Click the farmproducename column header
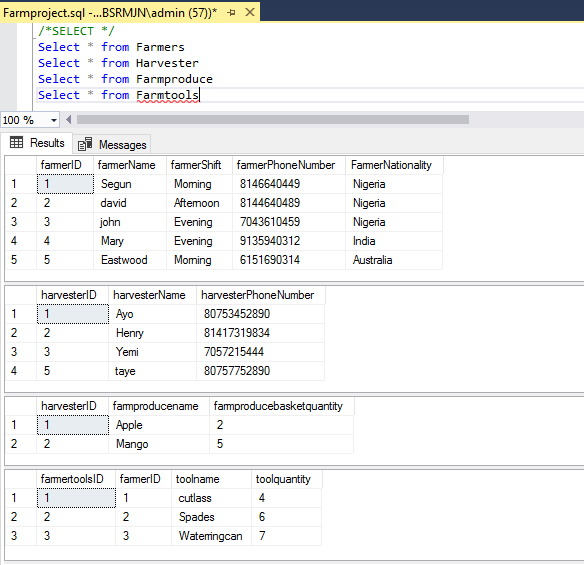The height and width of the screenshot is (565, 584). click(159, 406)
